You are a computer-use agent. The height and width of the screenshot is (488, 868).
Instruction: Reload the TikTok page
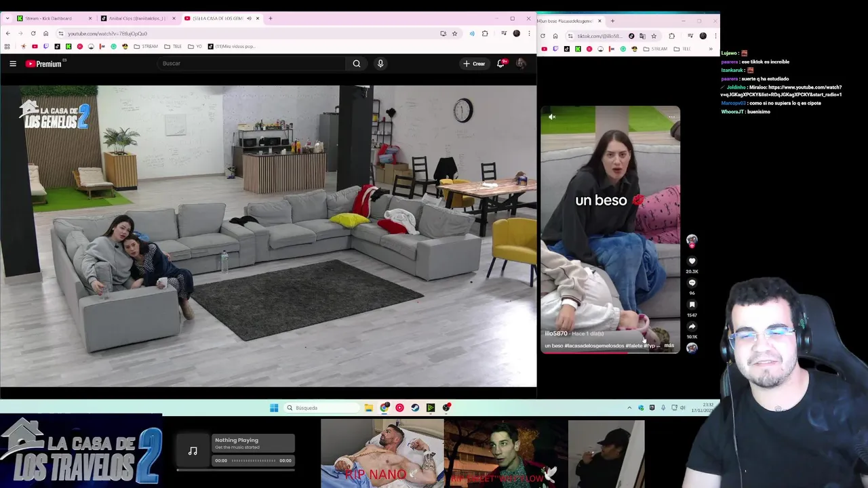coord(542,36)
